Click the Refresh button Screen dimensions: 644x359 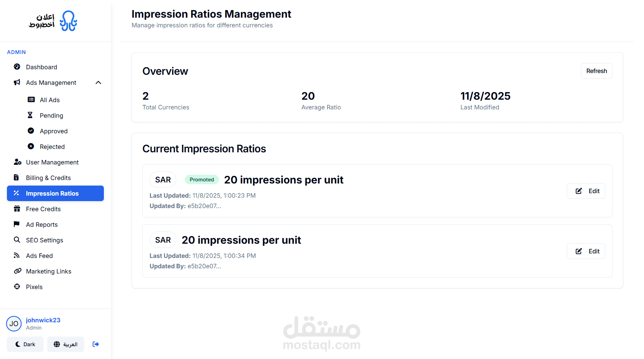coord(597,71)
